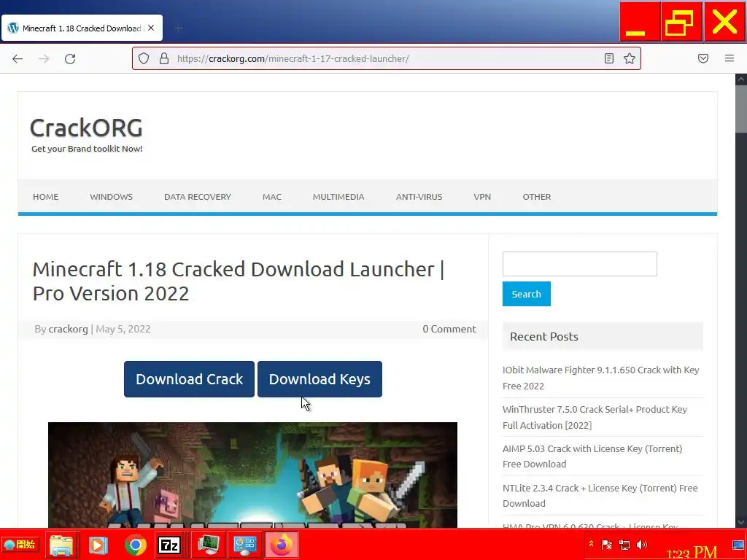Go back with the browser back arrow
This screenshot has width=747, height=560.
pos(18,58)
